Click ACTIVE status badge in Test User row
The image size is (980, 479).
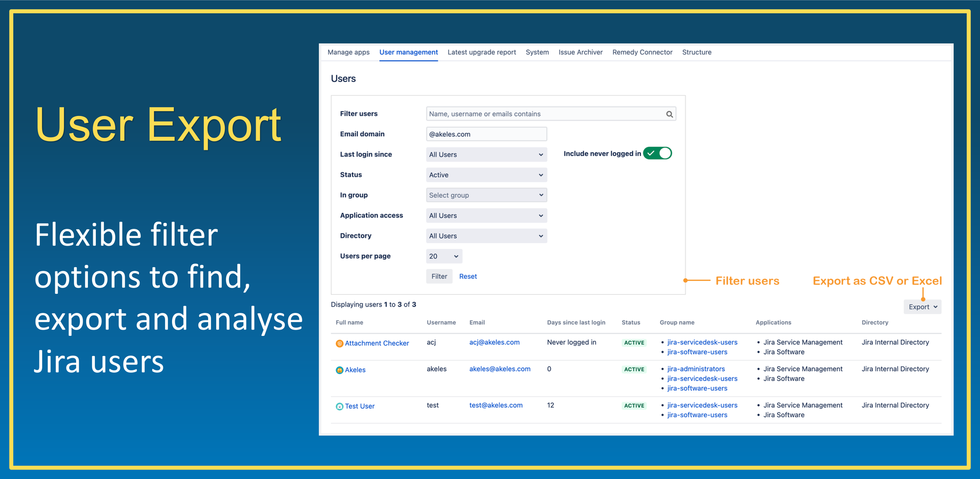634,406
